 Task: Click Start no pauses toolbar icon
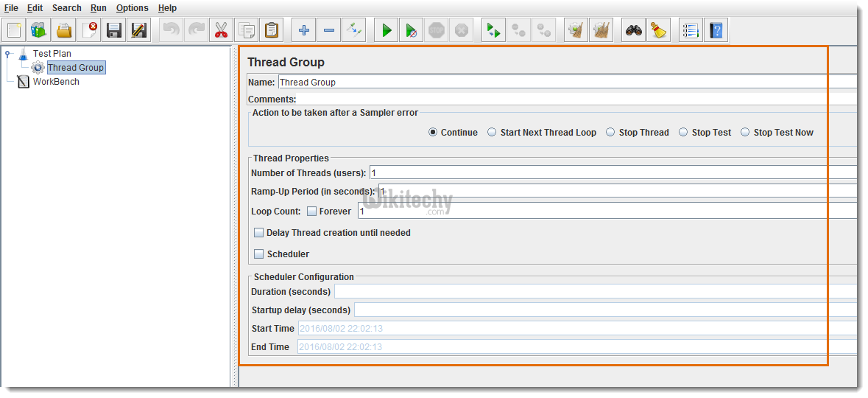pyautogui.click(x=412, y=30)
